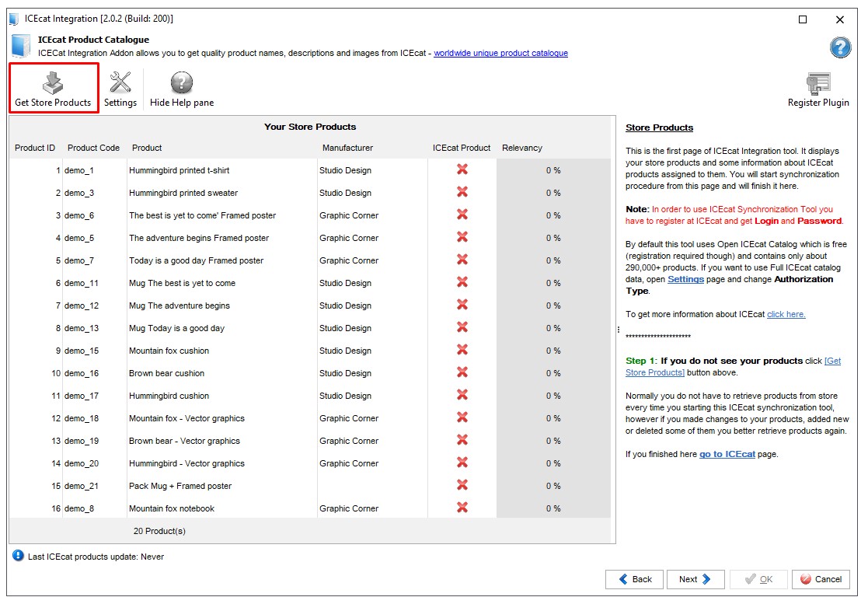
Task: Sort by the Relevancy column header
Action: (522, 148)
